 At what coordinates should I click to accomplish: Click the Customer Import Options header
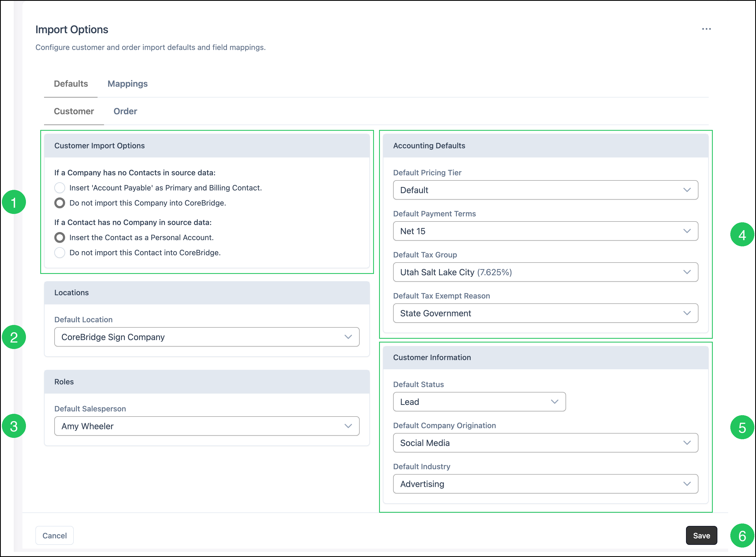pos(207,146)
